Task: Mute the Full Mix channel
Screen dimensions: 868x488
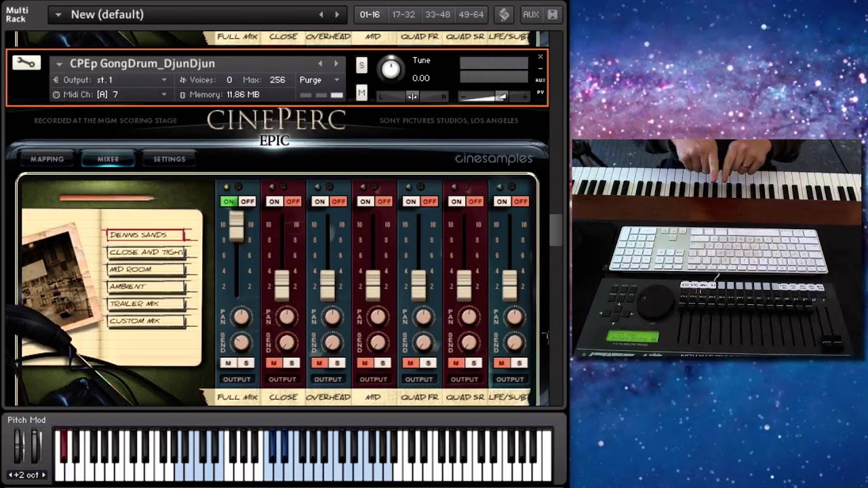Action: tap(228, 363)
